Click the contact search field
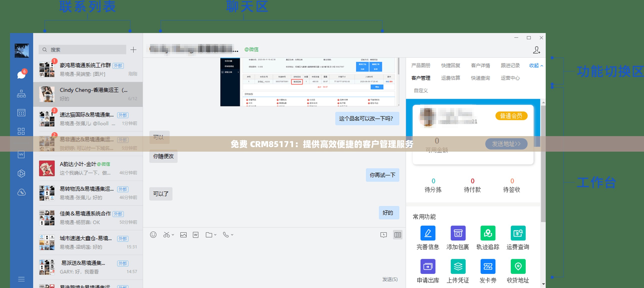Viewport: 644px width, 288px height. pyautogui.click(x=82, y=50)
